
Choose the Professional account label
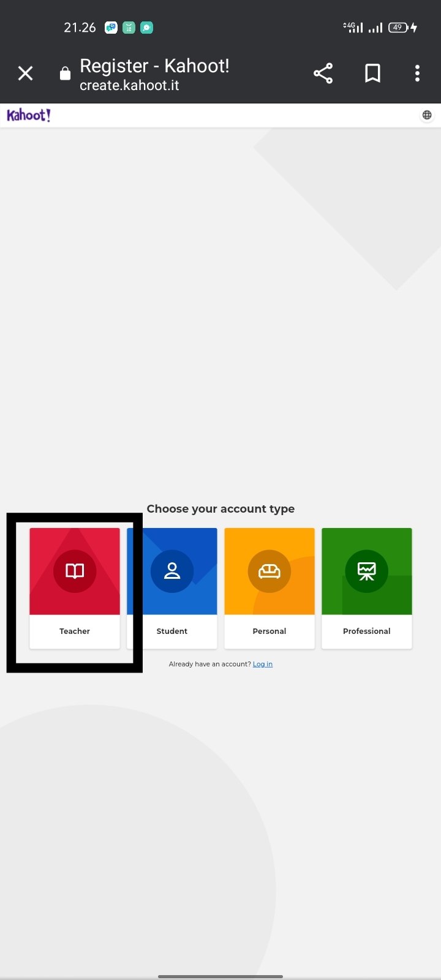(367, 631)
